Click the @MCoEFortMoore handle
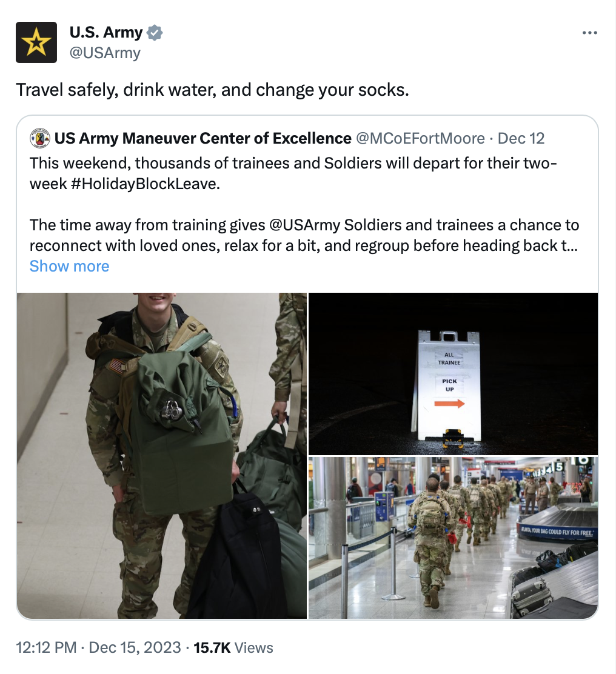The image size is (616, 674). (420, 138)
